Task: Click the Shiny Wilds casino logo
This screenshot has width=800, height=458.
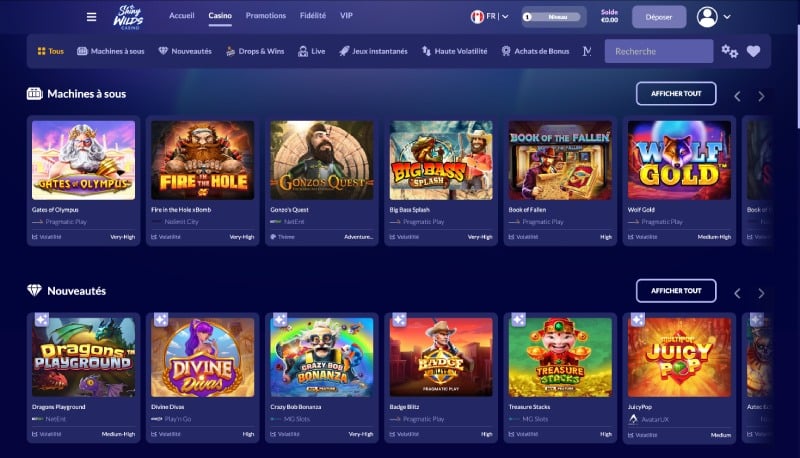Action: point(128,17)
